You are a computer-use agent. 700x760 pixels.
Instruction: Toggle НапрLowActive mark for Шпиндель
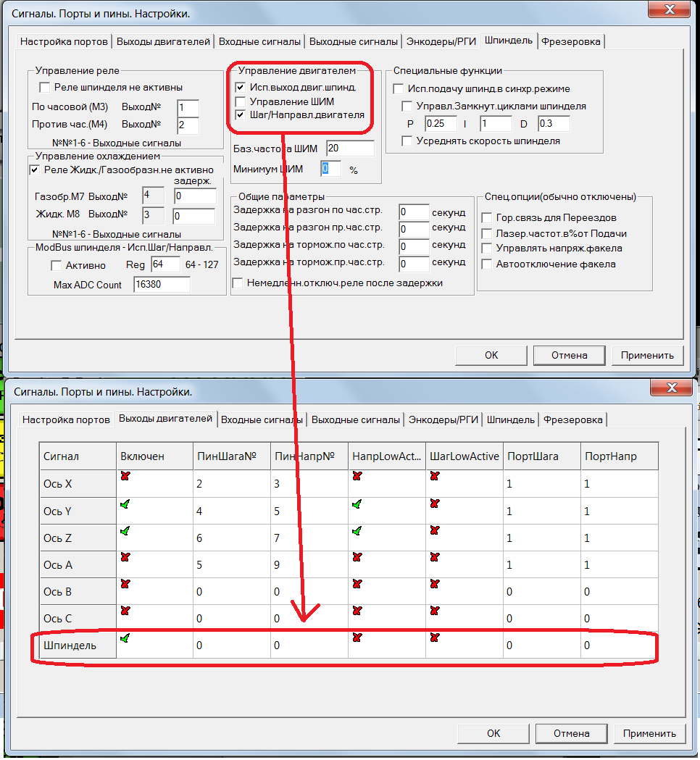[357, 637]
